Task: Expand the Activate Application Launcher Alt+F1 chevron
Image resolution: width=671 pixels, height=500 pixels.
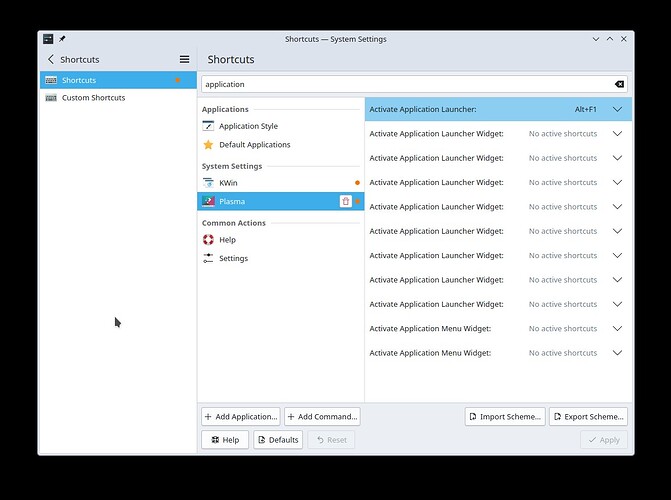Action: [x=617, y=109]
